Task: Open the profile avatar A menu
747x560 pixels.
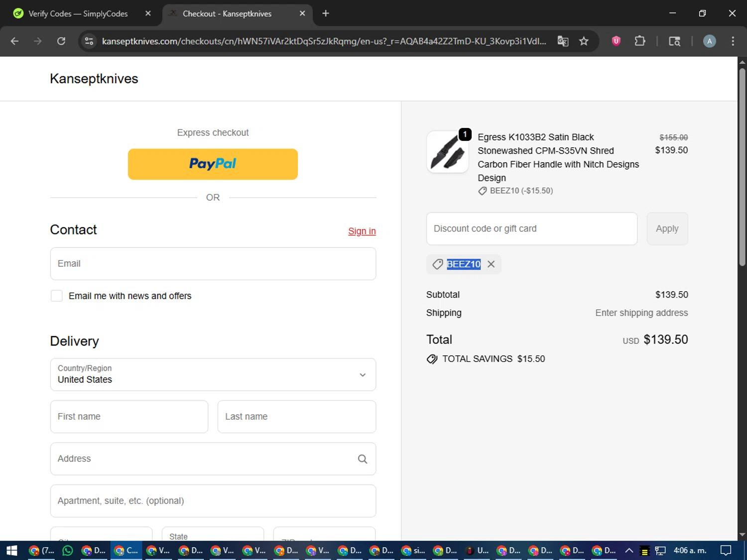Action: (710, 41)
